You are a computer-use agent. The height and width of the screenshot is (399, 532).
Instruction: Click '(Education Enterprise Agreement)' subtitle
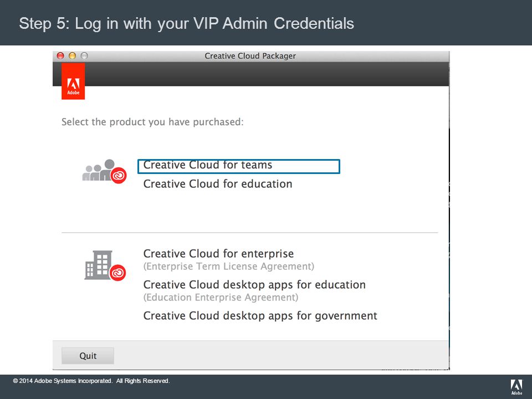coord(221,297)
